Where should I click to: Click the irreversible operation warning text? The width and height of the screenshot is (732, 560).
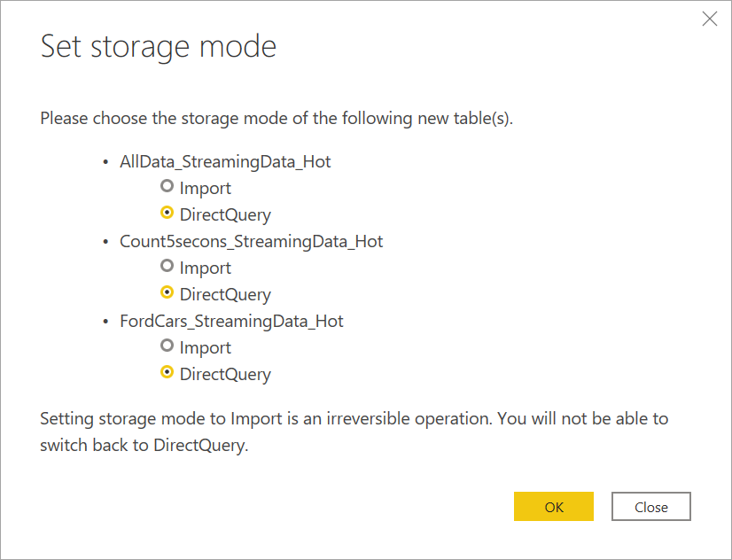coord(354,432)
